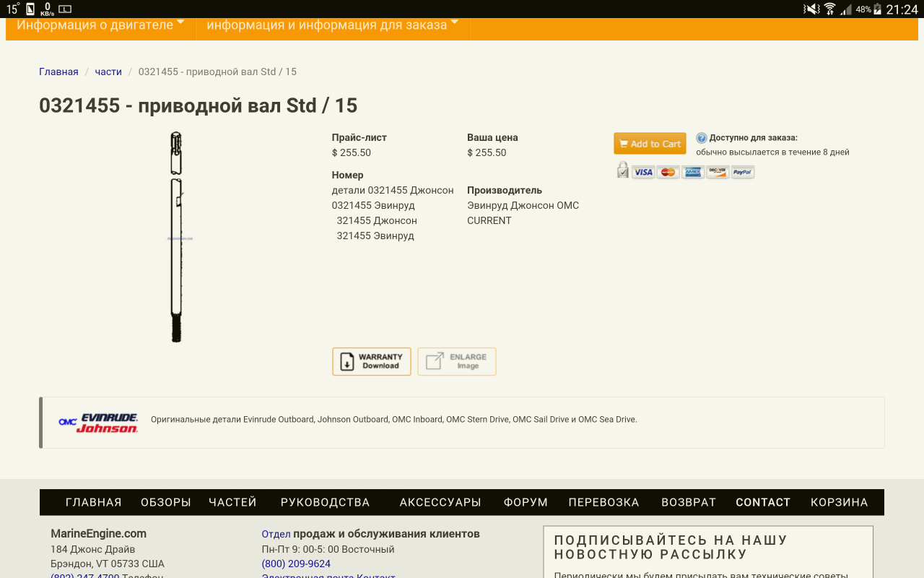The height and width of the screenshot is (578, 924).
Task: Open the ФОРУМ menu item
Action: (x=526, y=502)
